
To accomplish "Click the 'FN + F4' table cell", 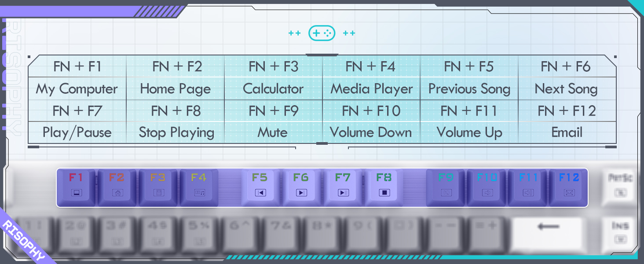I will point(370,66).
